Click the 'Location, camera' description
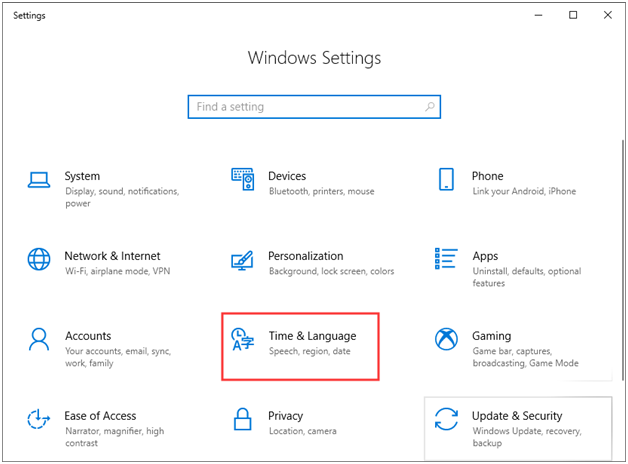 (x=302, y=431)
